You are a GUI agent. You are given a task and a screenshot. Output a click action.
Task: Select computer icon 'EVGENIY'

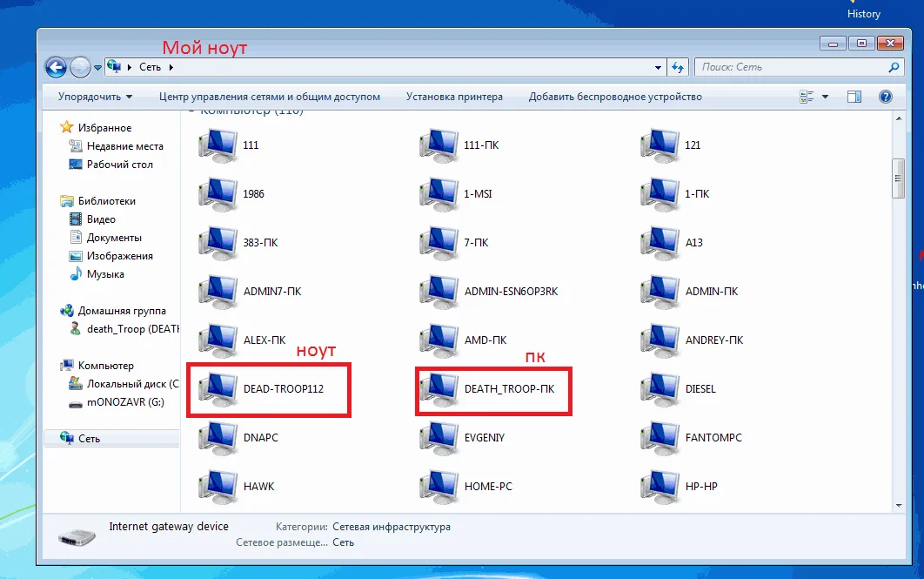point(439,438)
